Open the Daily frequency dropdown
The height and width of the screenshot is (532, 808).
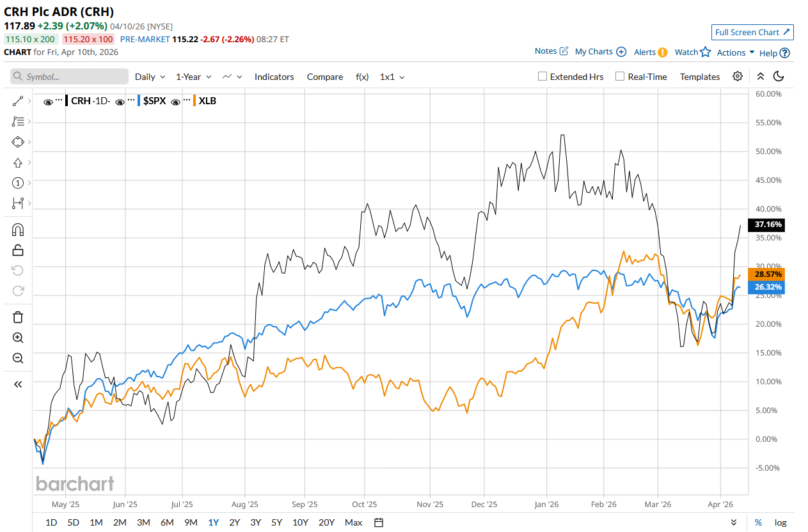150,77
